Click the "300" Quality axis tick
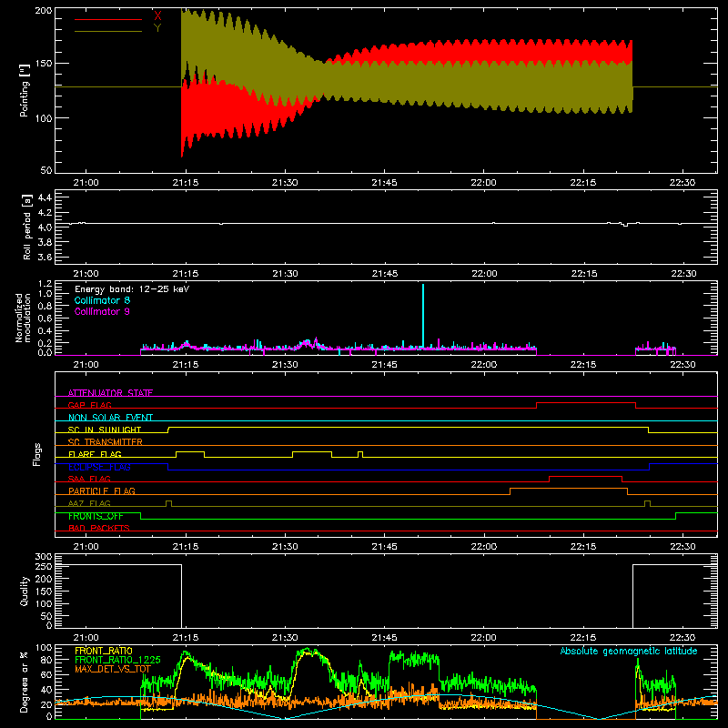The width and height of the screenshot is (728, 728). 44,557
